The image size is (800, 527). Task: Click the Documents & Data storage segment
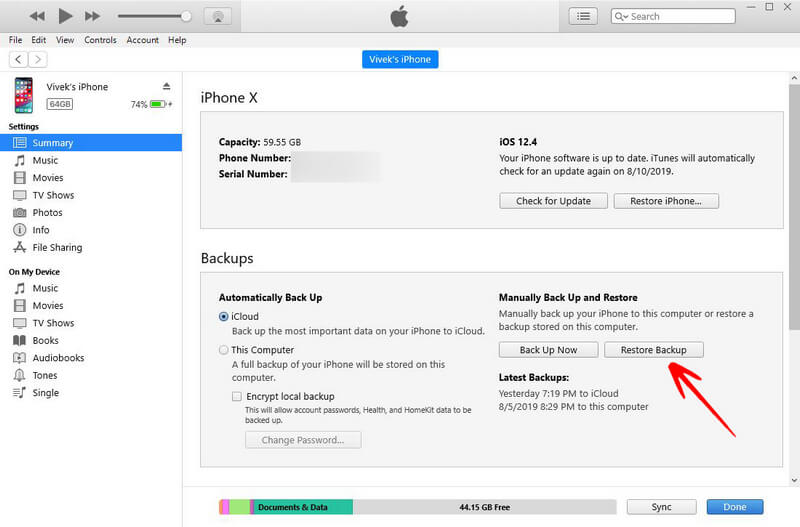(304, 507)
